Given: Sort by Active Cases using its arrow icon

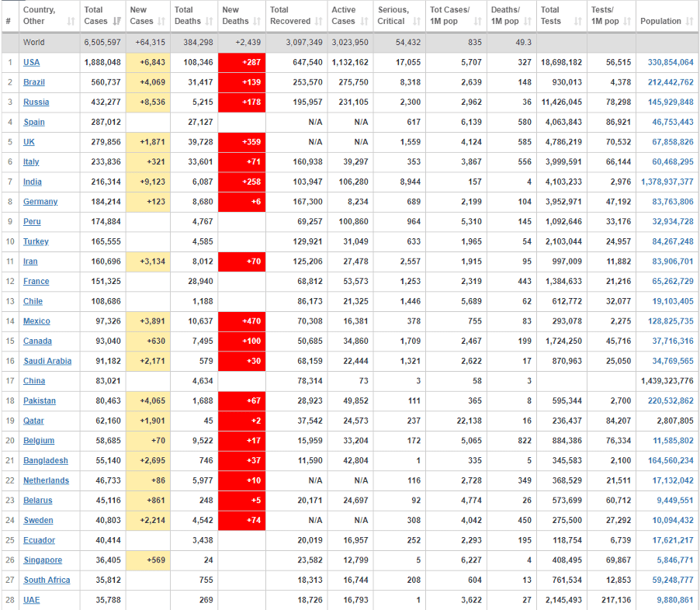Looking at the screenshot, I should tap(364, 21).
